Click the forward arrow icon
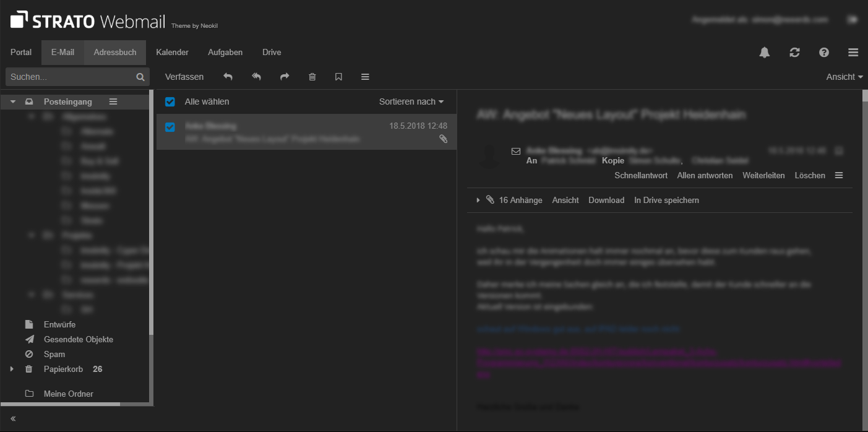868x432 pixels. tap(284, 76)
